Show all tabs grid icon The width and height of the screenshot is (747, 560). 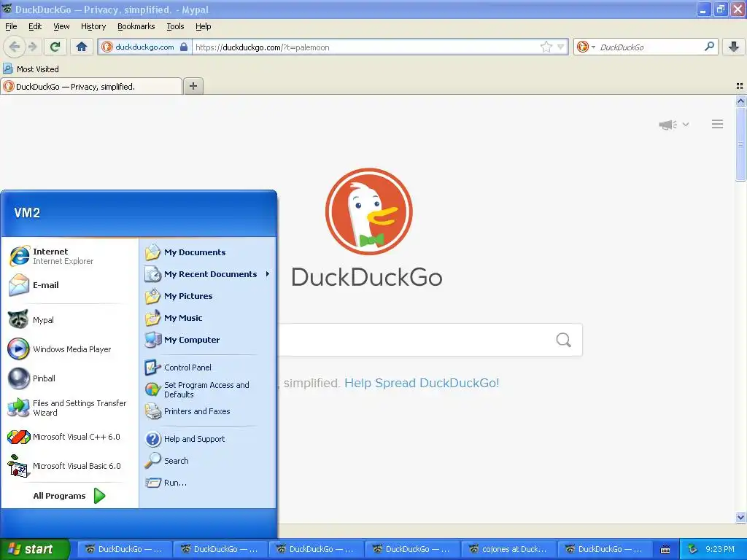click(x=740, y=86)
